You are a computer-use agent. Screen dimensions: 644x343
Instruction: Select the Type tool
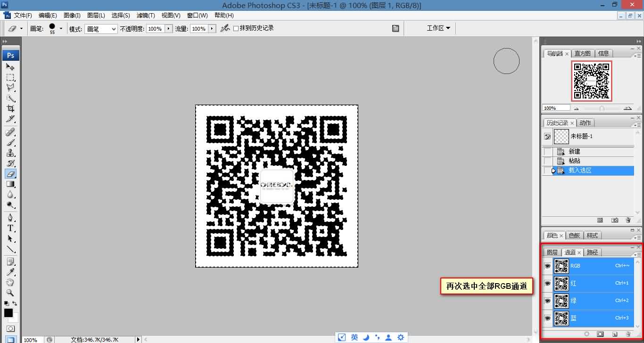10,228
